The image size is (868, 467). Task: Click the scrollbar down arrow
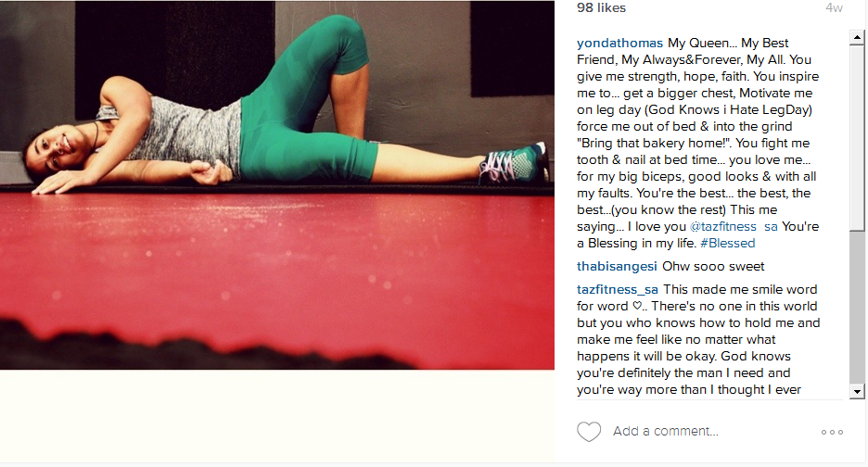pyautogui.click(x=857, y=391)
